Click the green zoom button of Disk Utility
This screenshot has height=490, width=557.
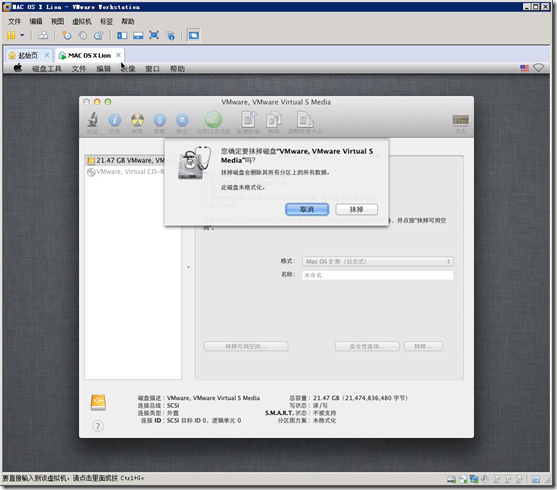108,102
